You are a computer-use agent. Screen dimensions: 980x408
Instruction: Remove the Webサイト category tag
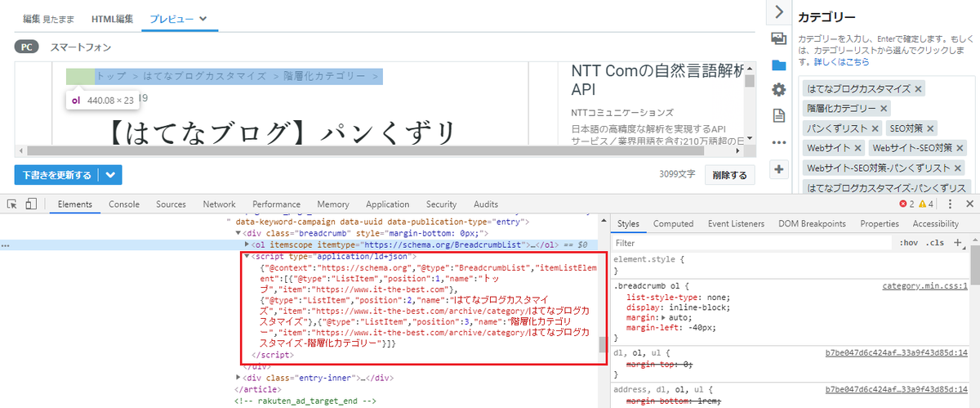tap(857, 148)
